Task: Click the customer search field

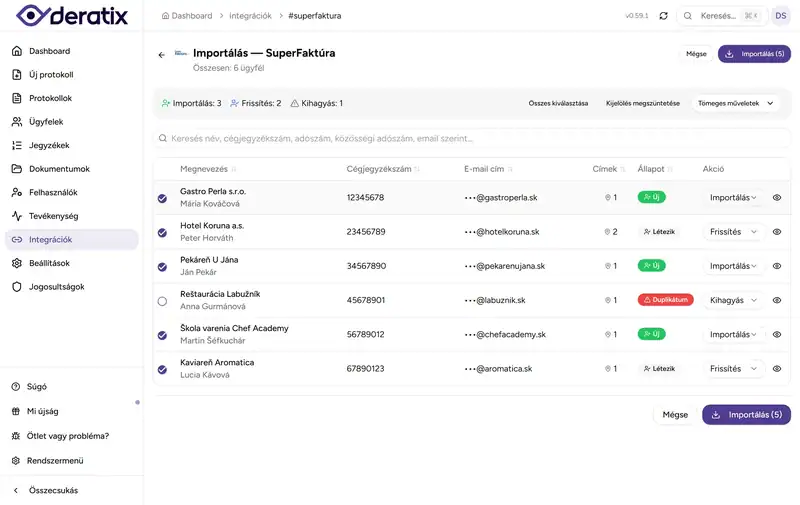Action: (x=471, y=138)
